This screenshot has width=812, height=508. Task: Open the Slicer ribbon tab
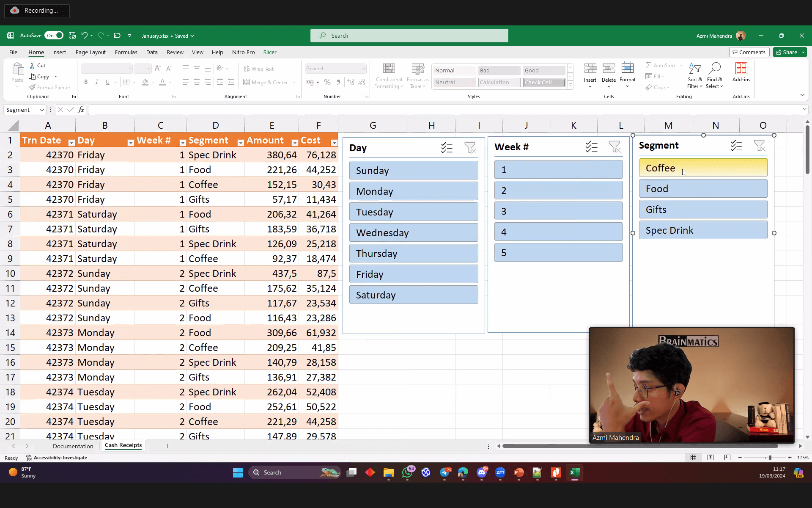pyautogui.click(x=270, y=52)
